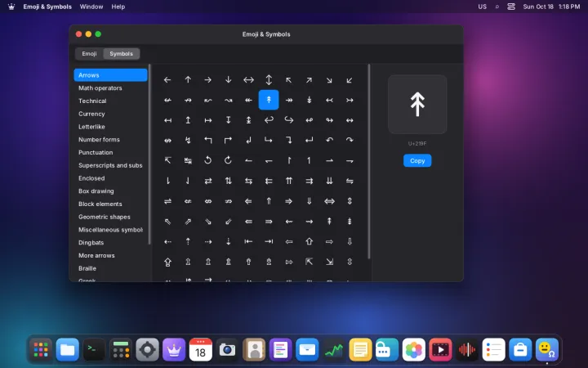
Task: Open the Help menu
Action: 118,7
